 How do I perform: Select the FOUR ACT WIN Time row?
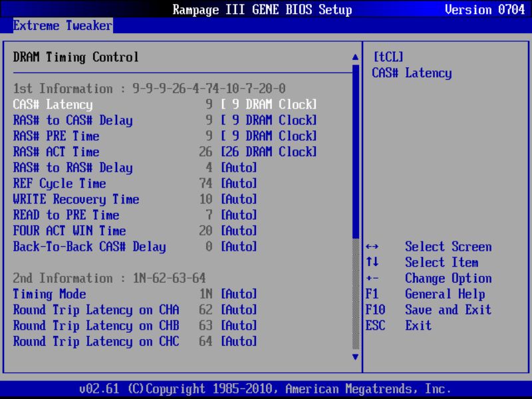click(69, 231)
